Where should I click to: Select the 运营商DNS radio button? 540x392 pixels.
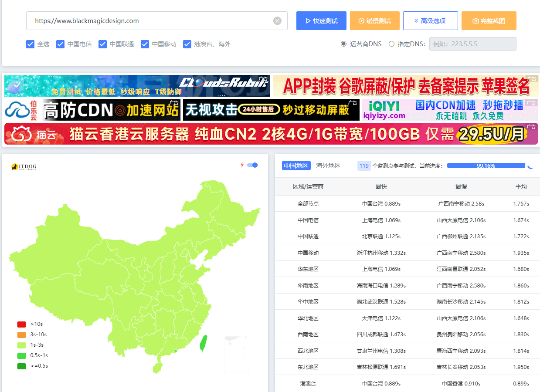click(x=343, y=44)
